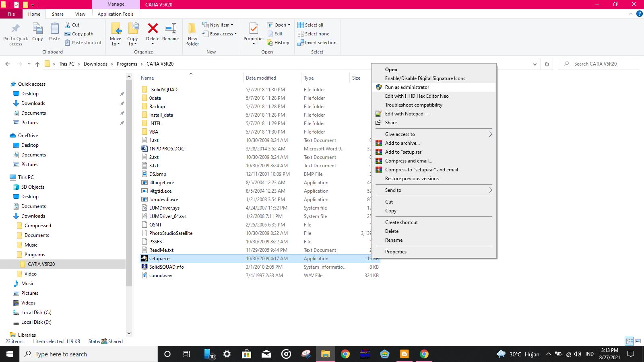This screenshot has height=362, width=644.
Task: Switch to the Share ribbon tab
Action: tap(58, 14)
